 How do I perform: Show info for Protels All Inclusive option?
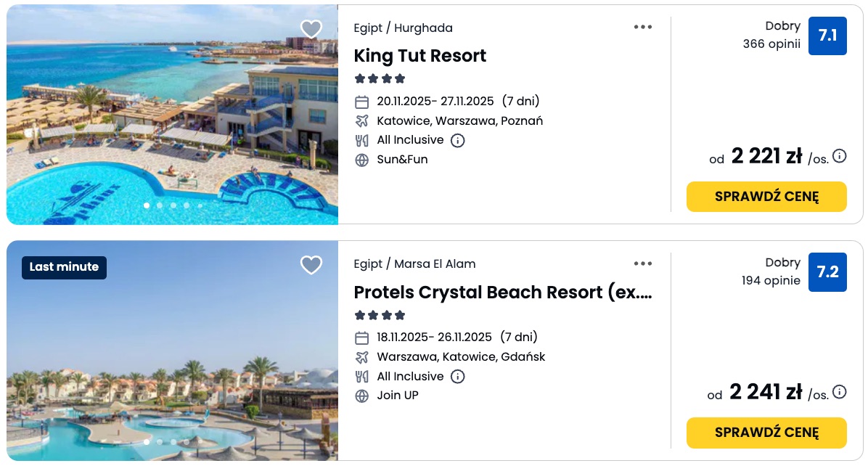coord(458,376)
